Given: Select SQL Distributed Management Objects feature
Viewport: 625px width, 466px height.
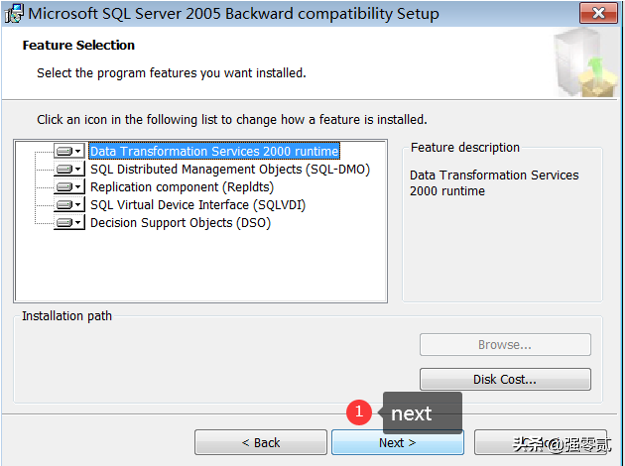Looking at the screenshot, I should pos(229,169).
